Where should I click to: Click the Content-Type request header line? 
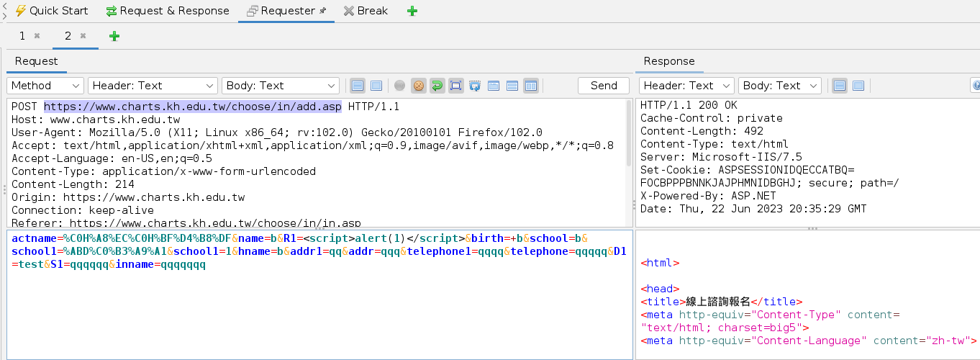pos(163,171)
